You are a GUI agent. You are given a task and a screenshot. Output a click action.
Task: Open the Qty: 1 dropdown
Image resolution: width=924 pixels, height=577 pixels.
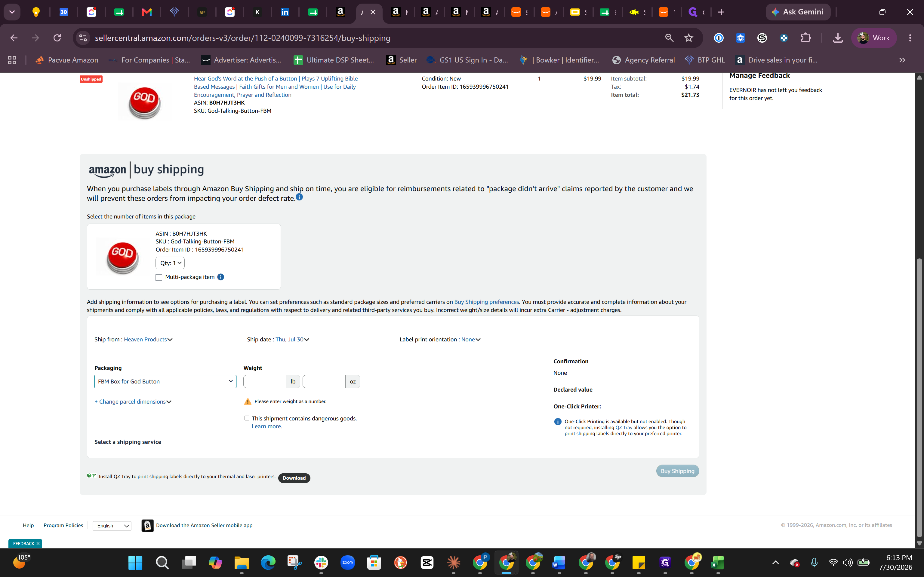tap(170, 263)
